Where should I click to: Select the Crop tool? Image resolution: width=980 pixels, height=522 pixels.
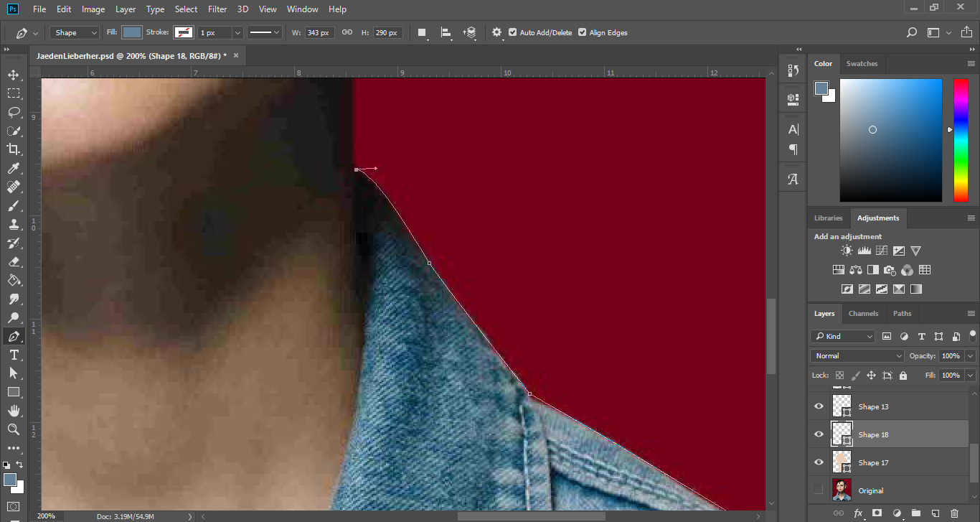[x=14, y=149]
